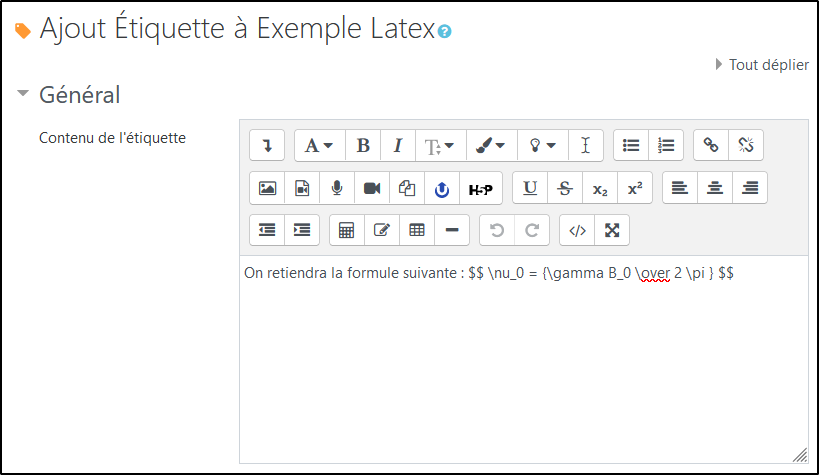Toggle fullscreen editor mode
The width and height of the screenshot is (819, 475).
[x=612, y=230]
